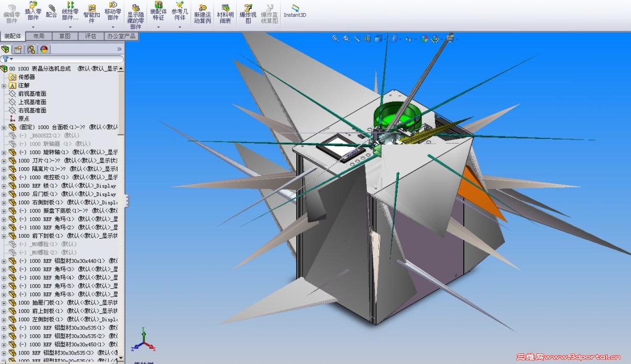Open dropdown arrow under 插入零部件
The image size is (631, 364).
click(33, 27)
